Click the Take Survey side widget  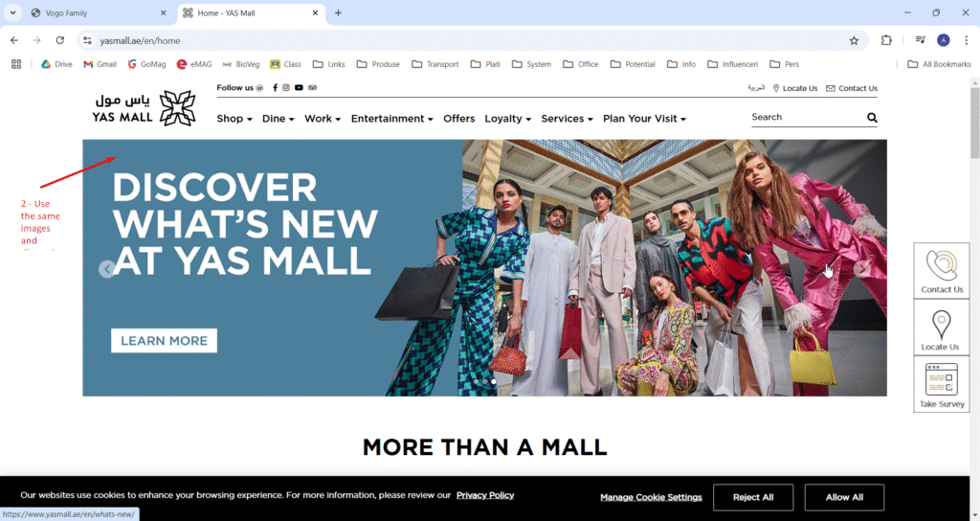(x=942, y=385)
